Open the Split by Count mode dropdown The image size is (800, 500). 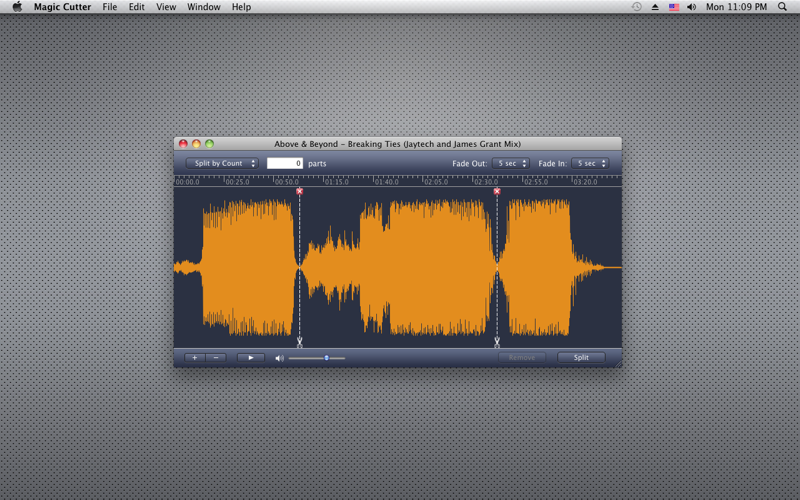click(x=222, y=163)
